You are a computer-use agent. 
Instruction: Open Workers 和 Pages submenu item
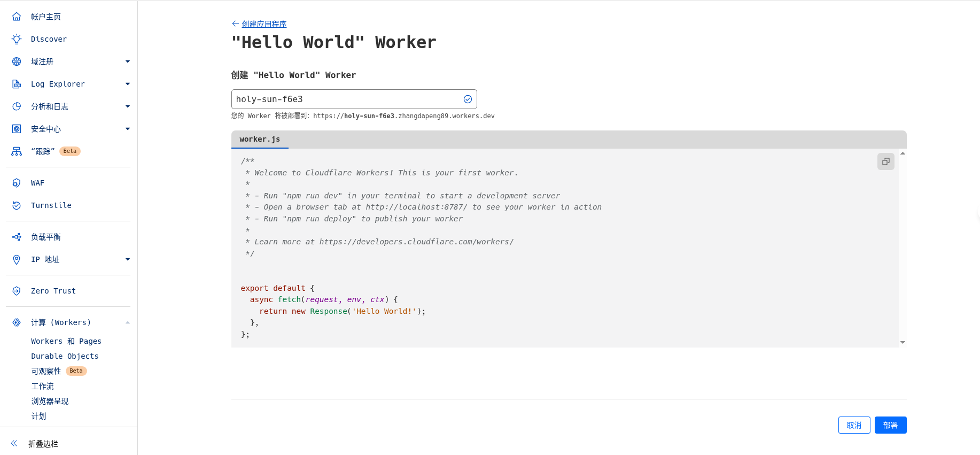point(66,341)
